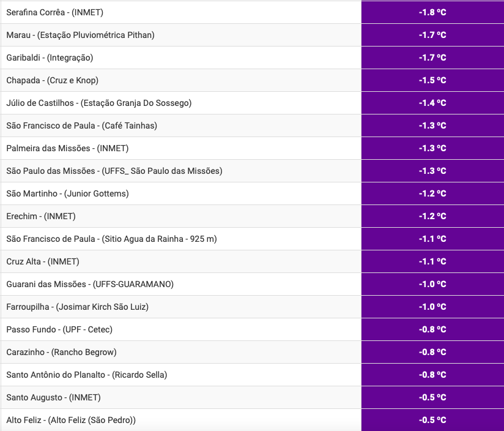Click Guarani das Missões UFFS-GUARAMANO station
Viewport: 504px width, 431px height.
90,284
